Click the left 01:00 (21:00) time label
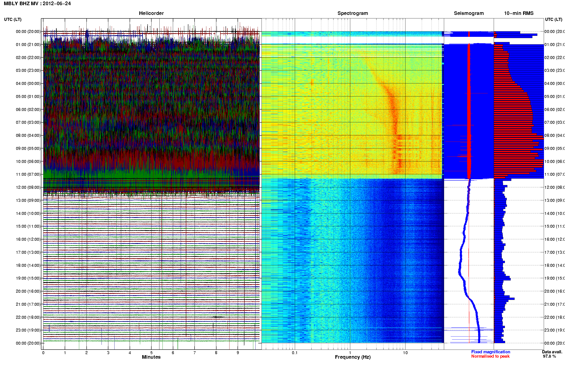The image size is (588, 368). [x=28, y=44]
